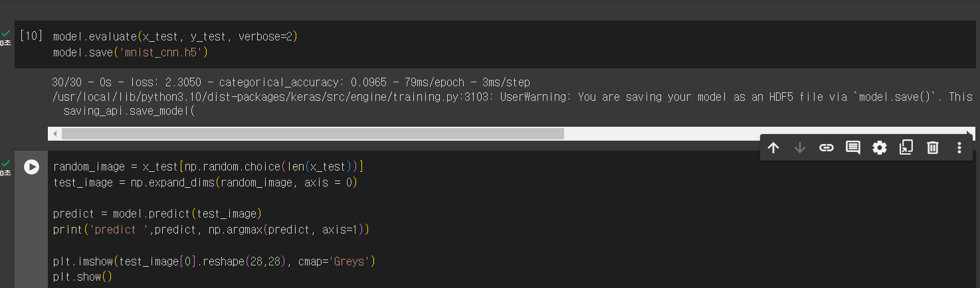Click the loss 2.3050 output line
The width and height of the screenshot is (980, 288).
291,83
